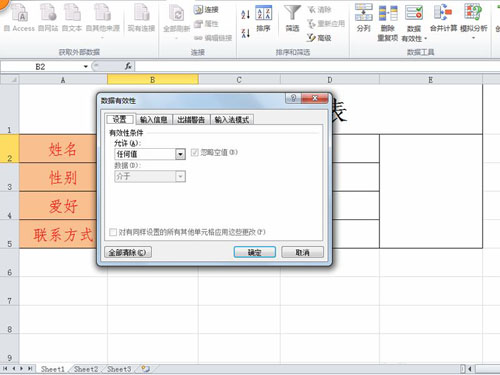
Task: Click Remove Duplicates (删除重复项)
Action: tap(388, 23)
